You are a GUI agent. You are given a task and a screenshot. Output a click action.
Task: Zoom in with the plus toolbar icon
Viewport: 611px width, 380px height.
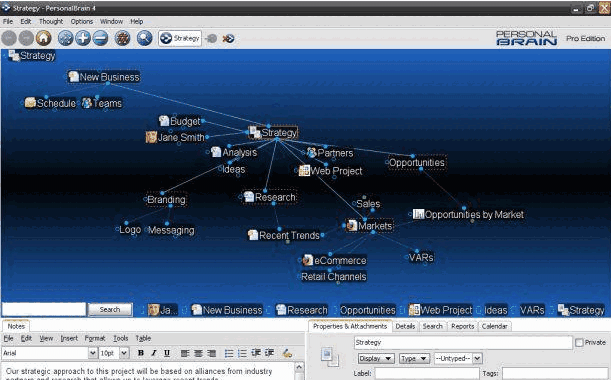click(x=83, y=38)
